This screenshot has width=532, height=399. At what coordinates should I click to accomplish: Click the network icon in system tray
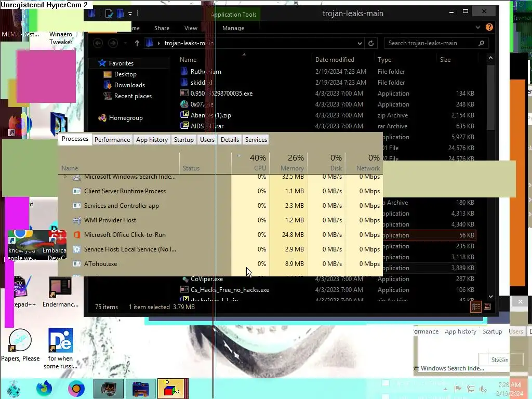point(471,389)
